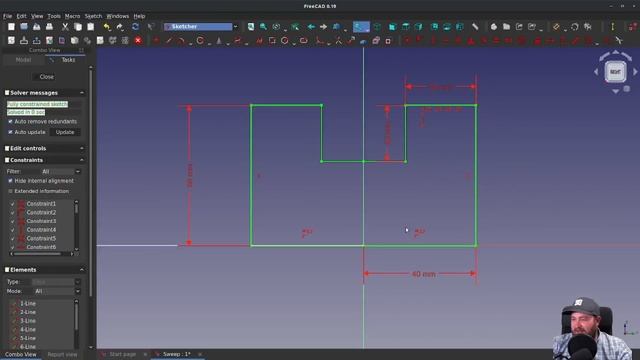Click the Cut scissors icon
This screenshot has height=360, width=640.
65,27
